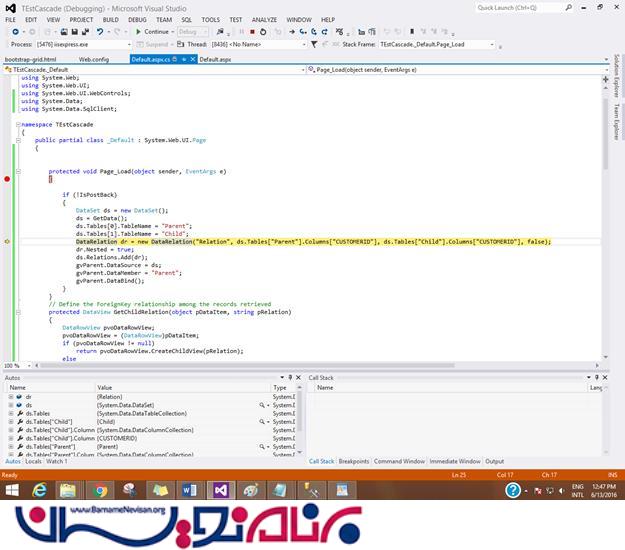Click the Continue debugging play icon
Image resolution: width=625 pixels, height=550 pixels.
pos(138,32)
